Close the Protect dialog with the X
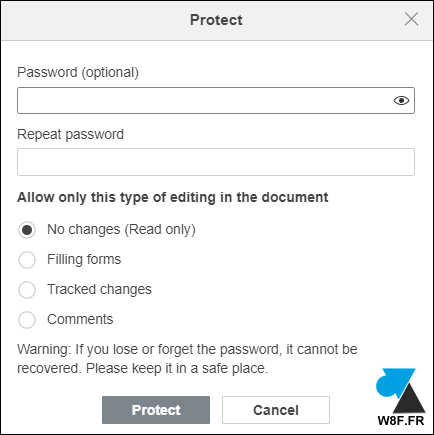The height and width of the screenshot is (435, 434). coord(411,19)
